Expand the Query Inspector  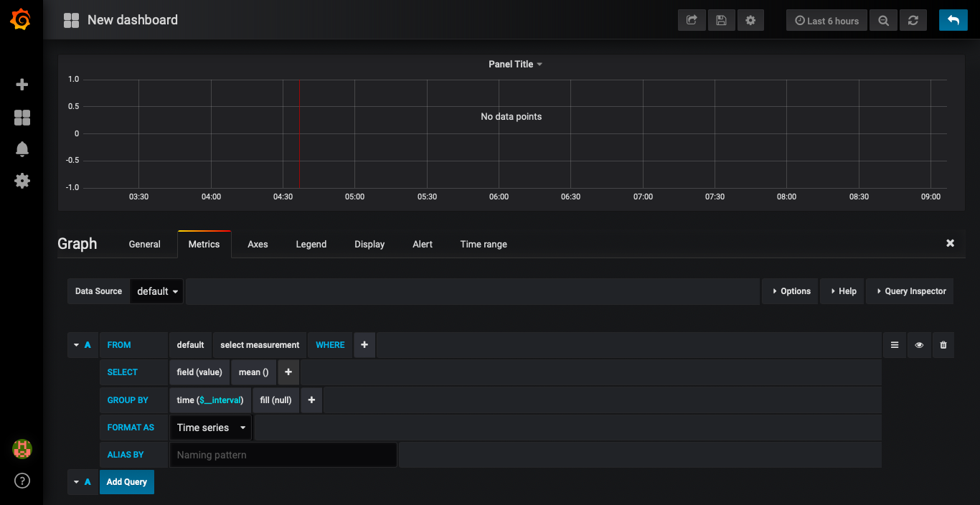(910, 291)
